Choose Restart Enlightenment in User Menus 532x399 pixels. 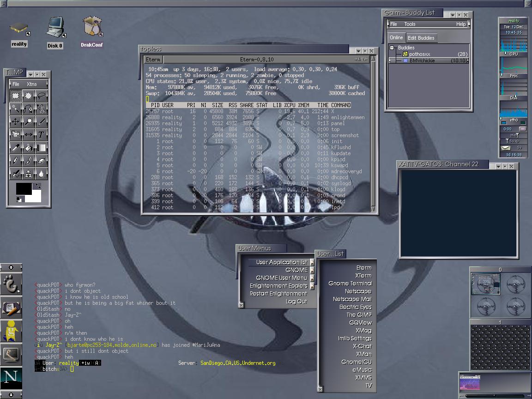click(278, 294)
